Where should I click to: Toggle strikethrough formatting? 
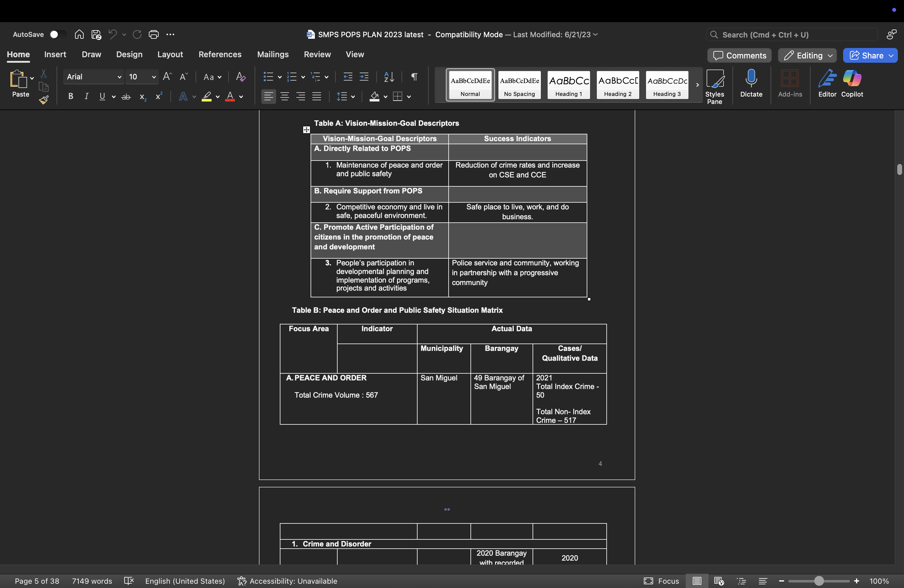(x=126, y=97)
